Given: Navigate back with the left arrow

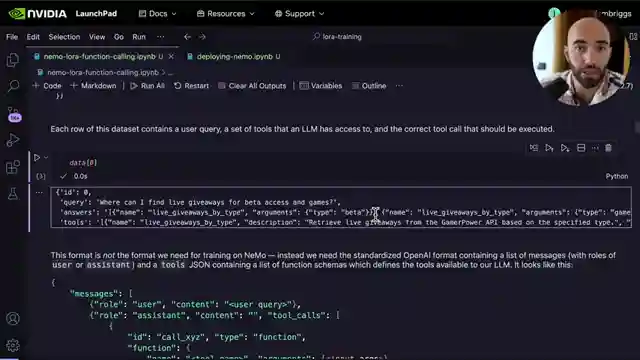Looking at the screenshot, I should coord(187,37).
